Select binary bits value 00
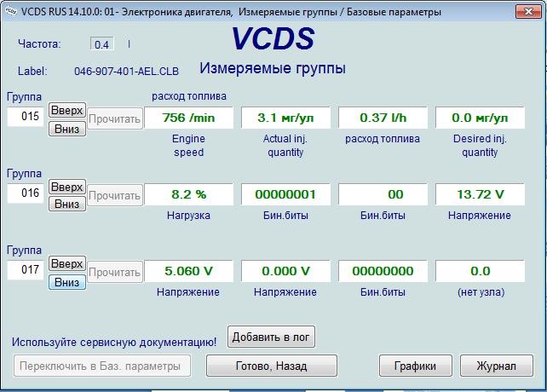 tap(383, 194)
